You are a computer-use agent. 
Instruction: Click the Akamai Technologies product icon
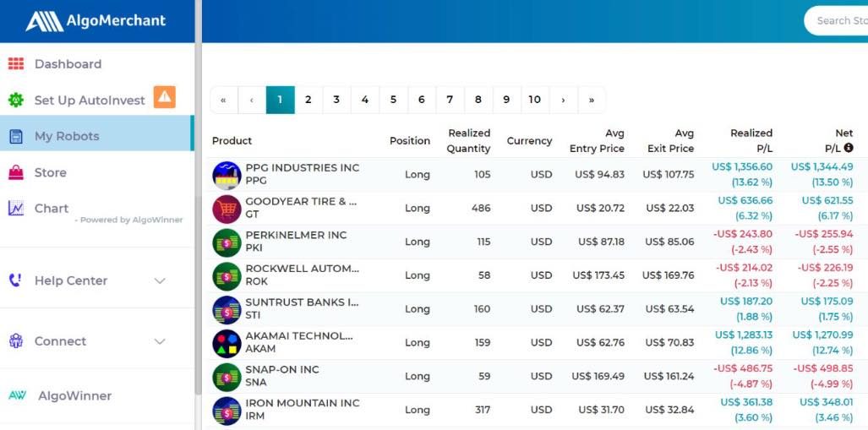point(227,343)
